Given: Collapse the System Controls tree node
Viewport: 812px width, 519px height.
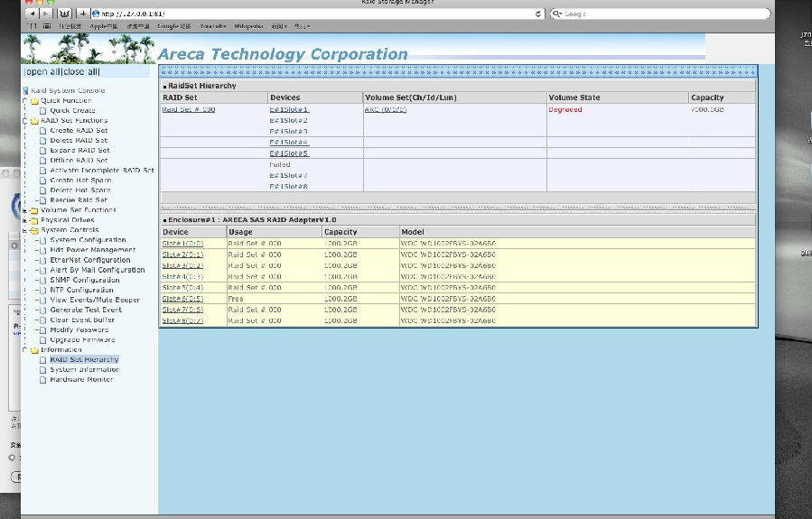Looking at the screenshot, I should (25, 230).
